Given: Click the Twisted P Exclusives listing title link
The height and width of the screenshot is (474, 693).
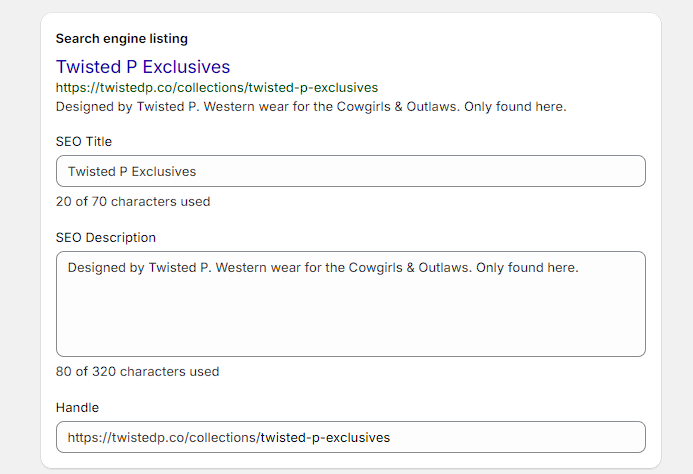Looking at the screenshot, I should pos(143,67).
